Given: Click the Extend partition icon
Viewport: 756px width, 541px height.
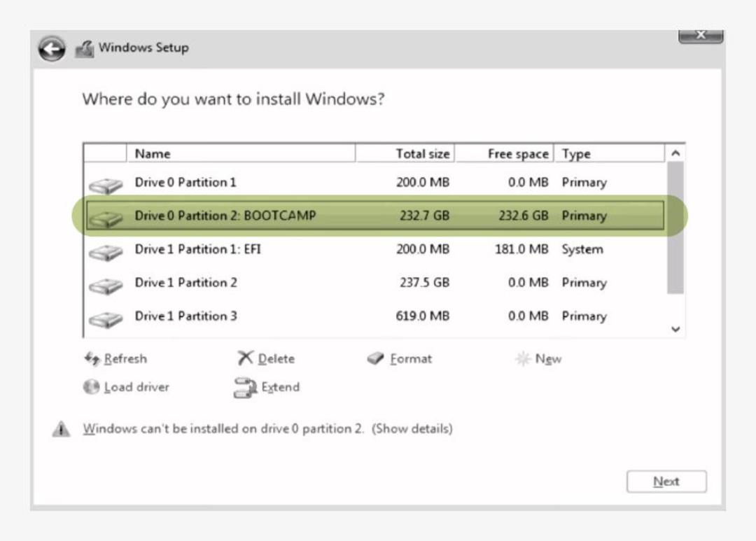Looking at the screenshot, I should click(245, 387).
